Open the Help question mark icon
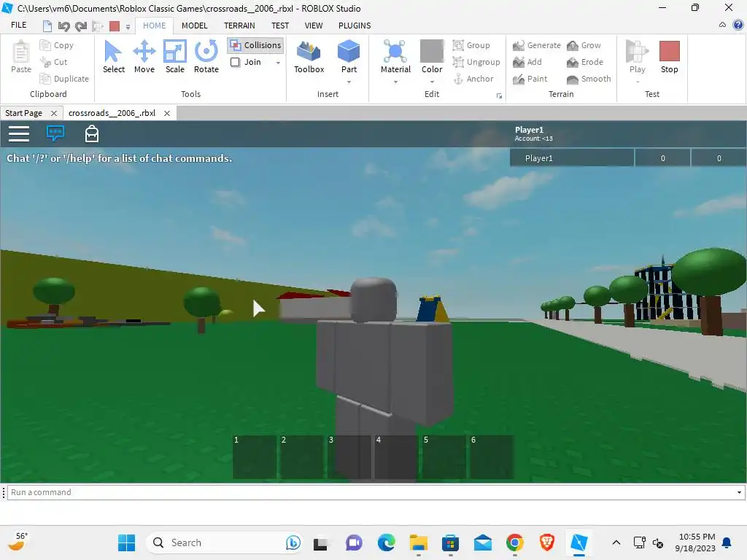747x560 pixels. point(738,25)
